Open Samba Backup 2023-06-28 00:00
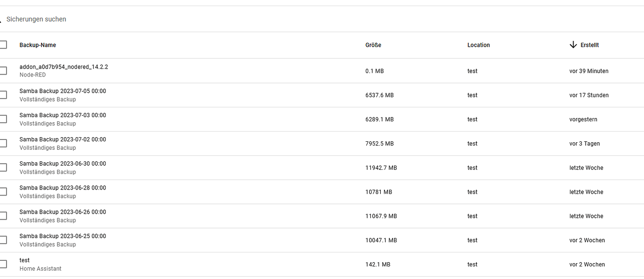 (63, 188)
